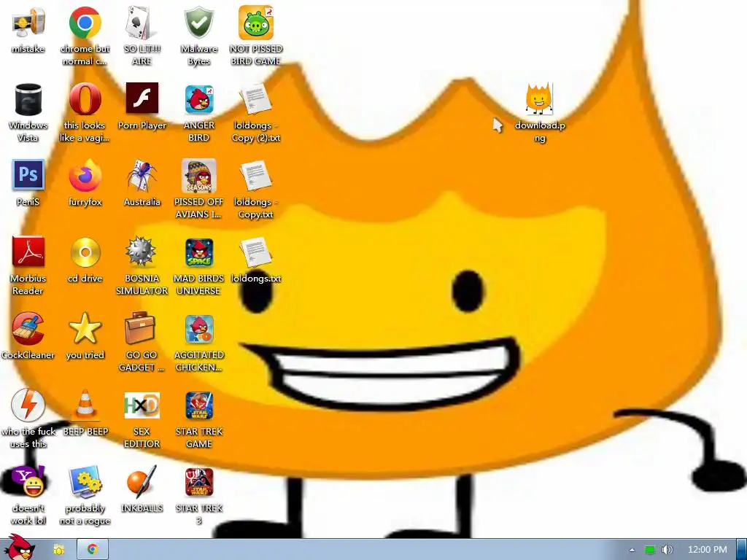Open the 'Morbius Reader' PDF icon
747x560 pixels.
[x=28, y=252]
